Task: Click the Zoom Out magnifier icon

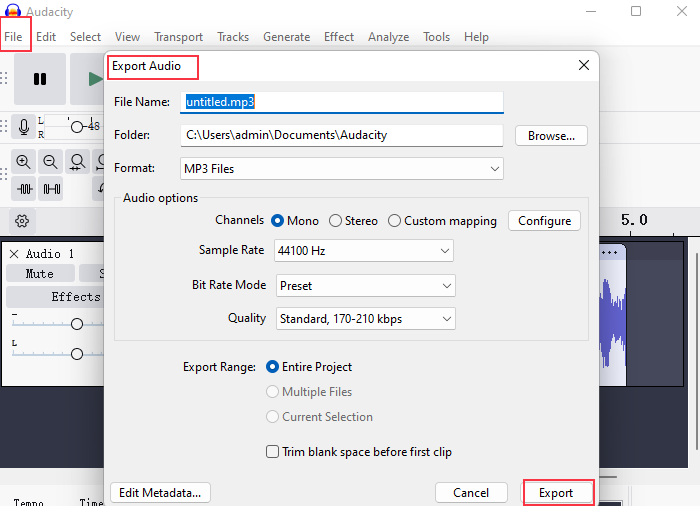Action: 50,162
